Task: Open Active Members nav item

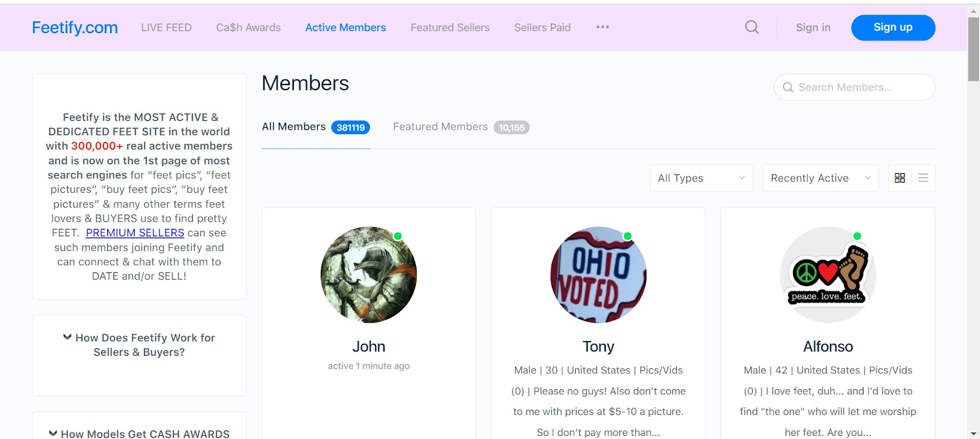Action: tap(345, 28)
